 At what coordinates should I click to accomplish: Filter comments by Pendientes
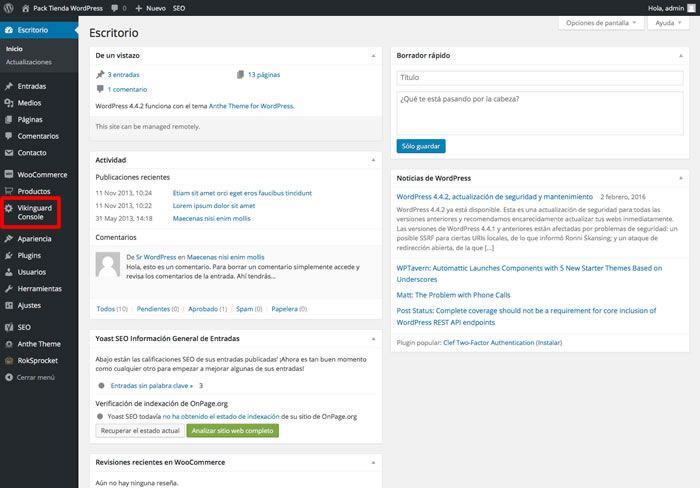coord(153,309)
